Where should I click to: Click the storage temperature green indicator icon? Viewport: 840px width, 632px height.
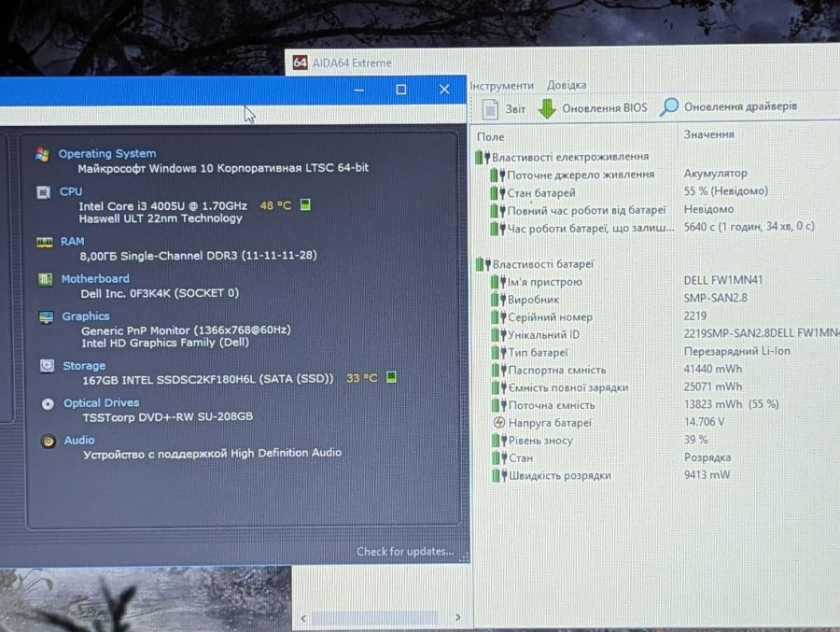coord(392,377)
